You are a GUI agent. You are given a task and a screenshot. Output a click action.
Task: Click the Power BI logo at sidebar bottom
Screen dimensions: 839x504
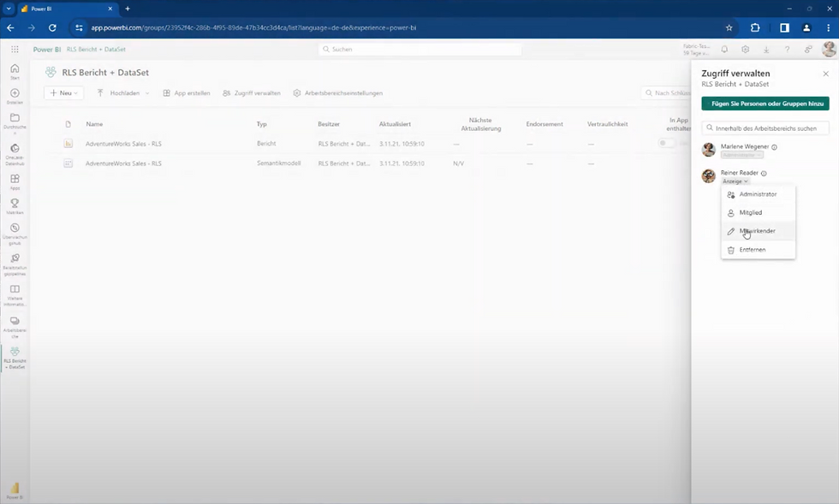point(15,489)
